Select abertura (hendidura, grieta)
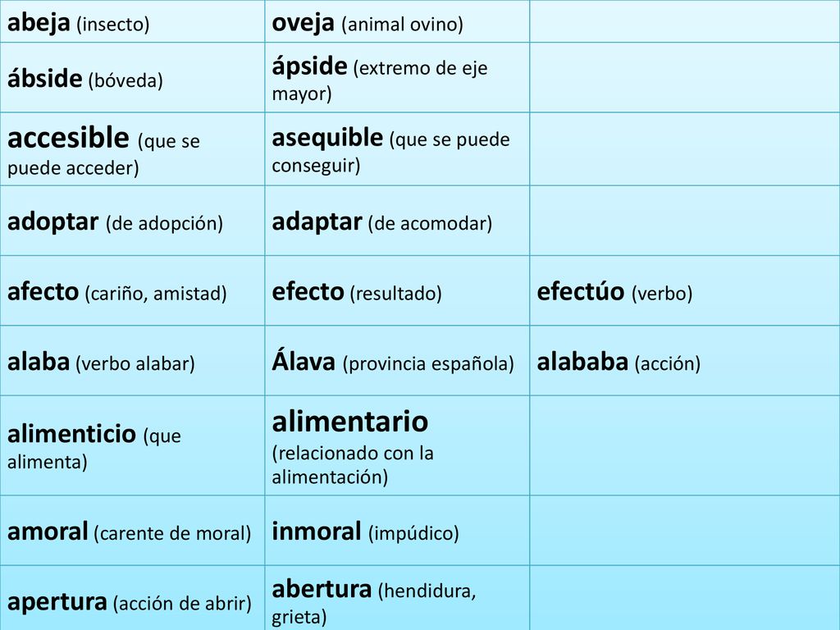Image resolution: width=840 pixels, height=630 pixels. [374, 603]
